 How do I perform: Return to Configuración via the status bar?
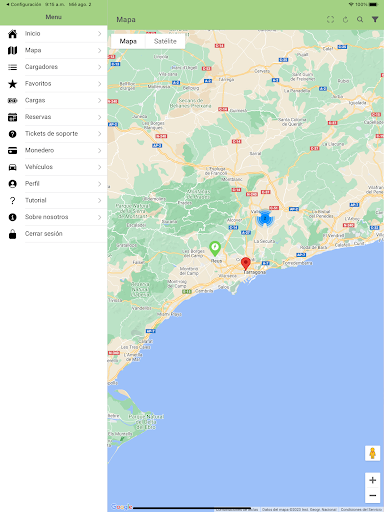click(x=23, y=4)
